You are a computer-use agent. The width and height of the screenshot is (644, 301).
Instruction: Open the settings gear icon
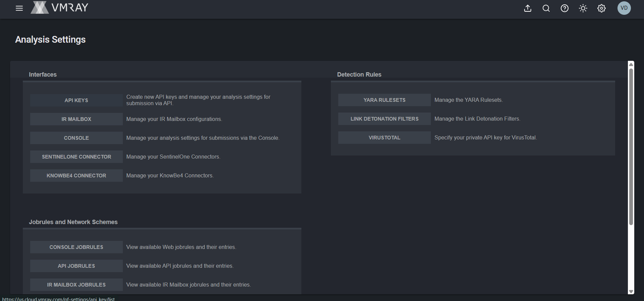point(601,8)
